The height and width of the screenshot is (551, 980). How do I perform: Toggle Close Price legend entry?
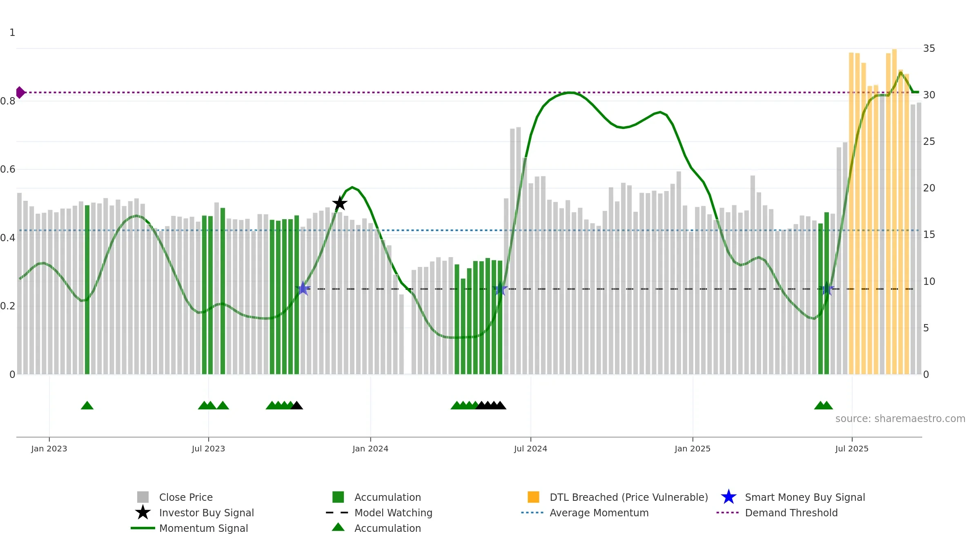[175, 497]
